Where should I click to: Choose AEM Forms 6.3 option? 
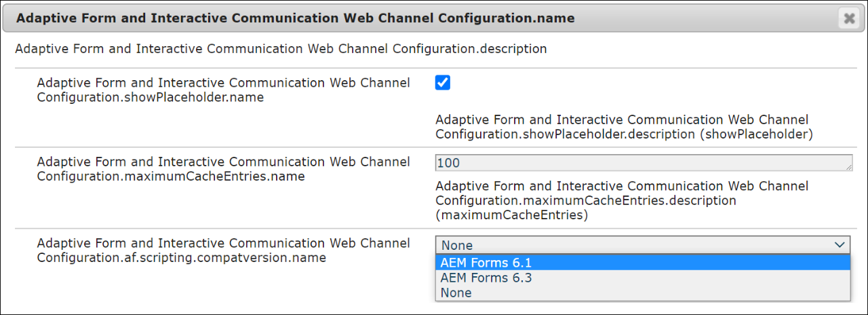[x=642, y=278]
